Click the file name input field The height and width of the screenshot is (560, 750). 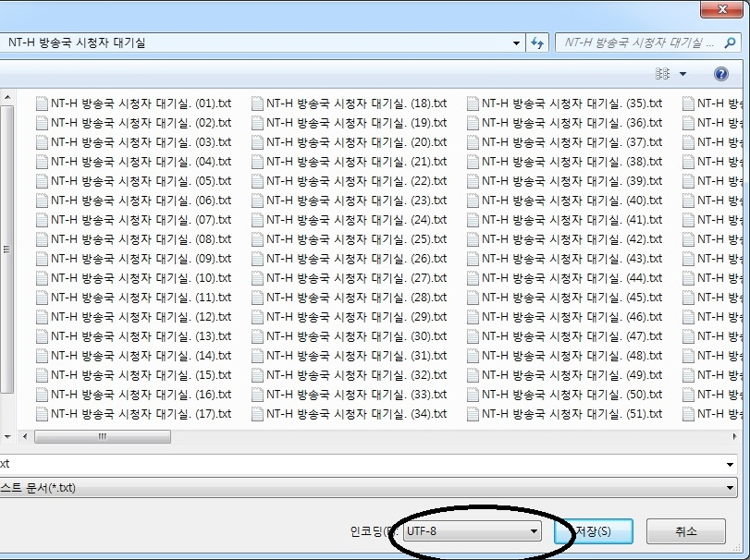370,463
